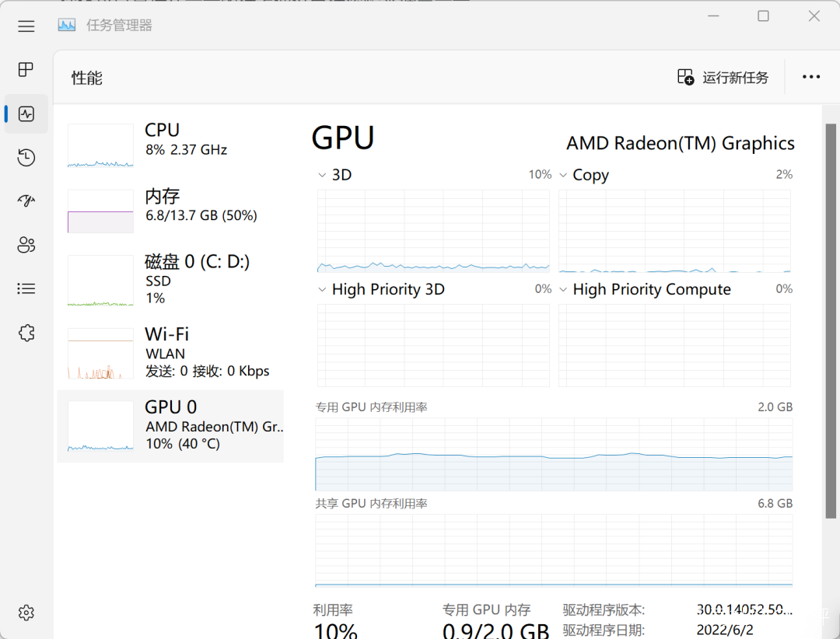The width and height of the screenshot is (840, 639).
Task: Open the App history icon
Action: coord(26,158)
